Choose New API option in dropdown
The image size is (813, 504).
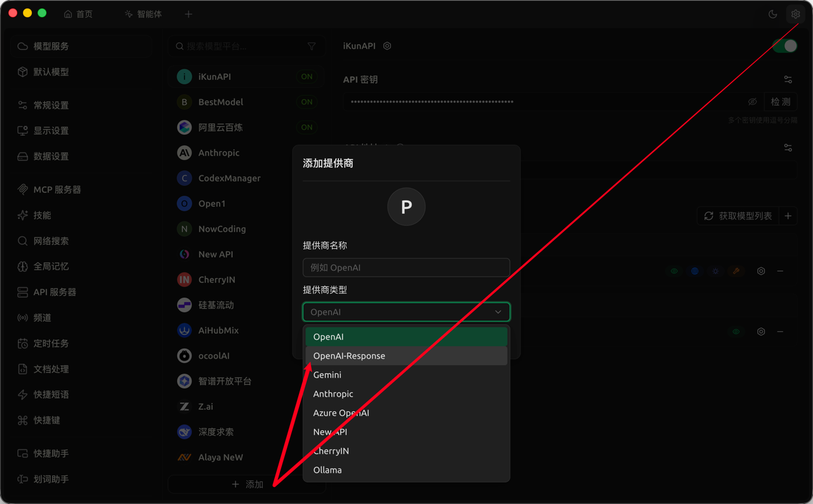point(406,432)
